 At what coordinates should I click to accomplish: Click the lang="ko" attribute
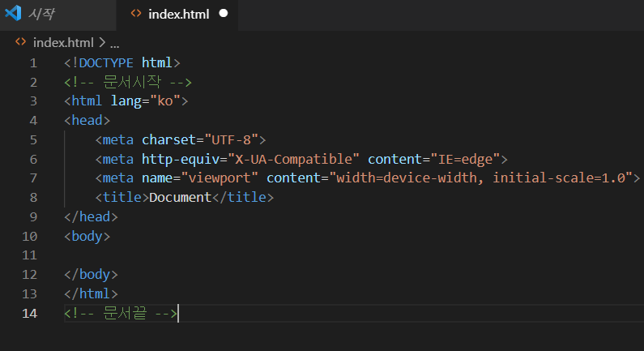[145, 101]
